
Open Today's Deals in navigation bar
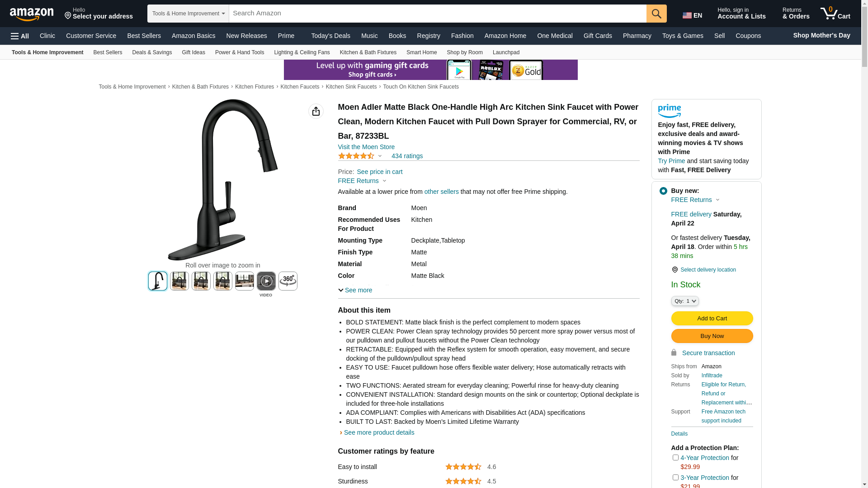(x=330, y=36)
